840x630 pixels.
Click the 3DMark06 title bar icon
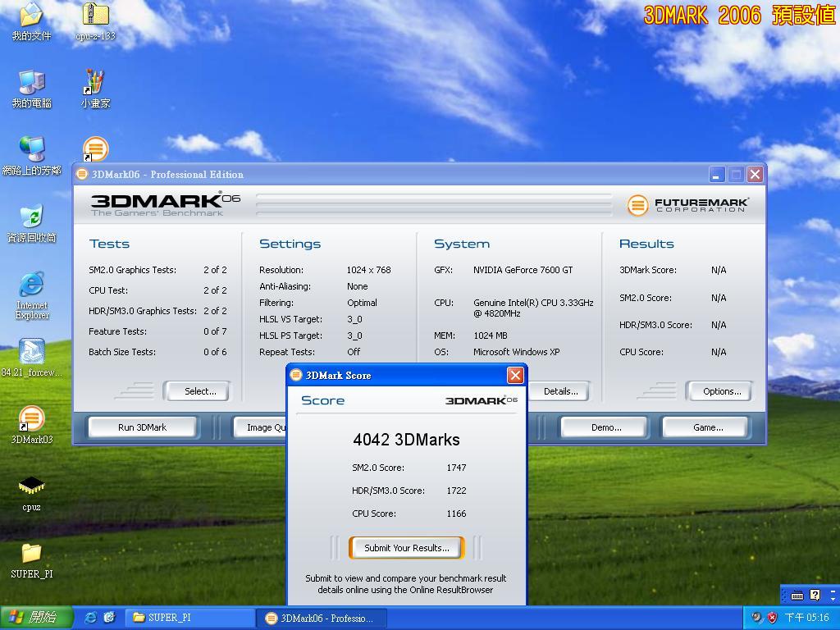click(x=82, y=174)
